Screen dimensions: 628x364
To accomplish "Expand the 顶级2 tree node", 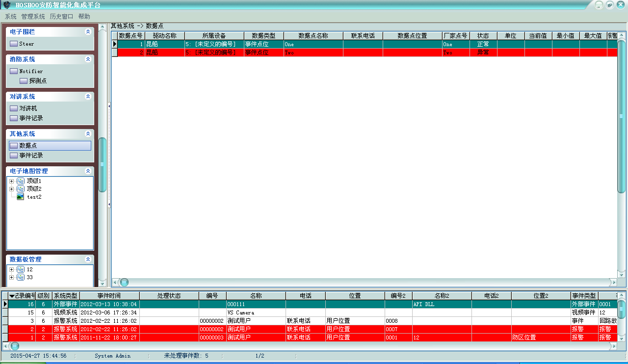I will click(11, 189).
